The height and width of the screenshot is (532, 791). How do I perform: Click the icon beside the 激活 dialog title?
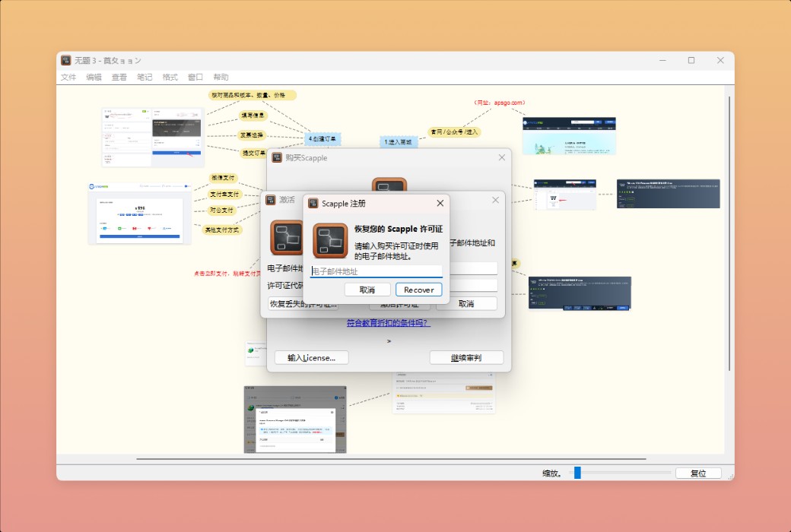point(270,201)
